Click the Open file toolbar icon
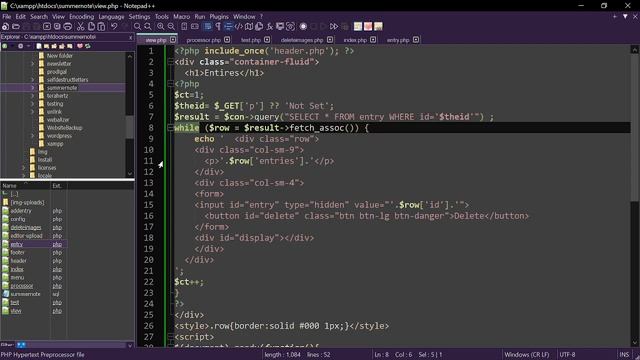Viewport: 640px width, 360px height. click(x=16, y=27)
